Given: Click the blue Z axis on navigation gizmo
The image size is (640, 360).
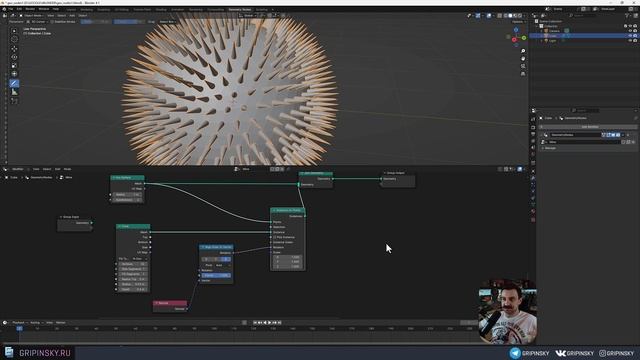Looking at the screenshot, I should (516, 30).
